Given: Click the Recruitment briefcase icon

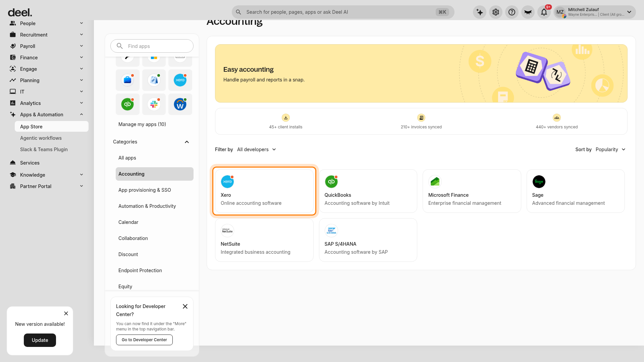Looking at the screenshot, I should [13, 35].
